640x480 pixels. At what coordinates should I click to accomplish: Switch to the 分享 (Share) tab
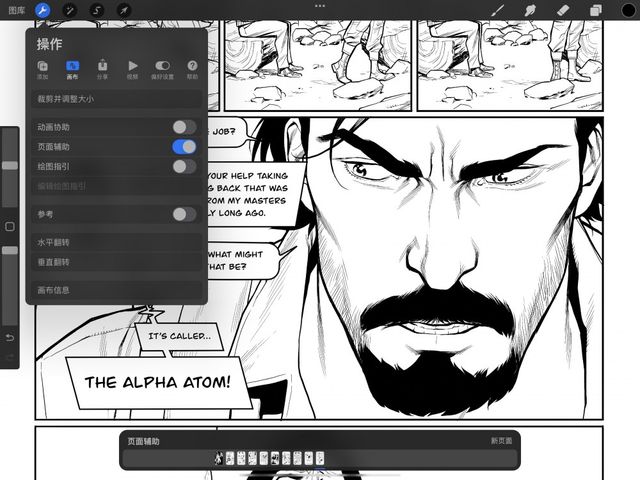[102, 69]
